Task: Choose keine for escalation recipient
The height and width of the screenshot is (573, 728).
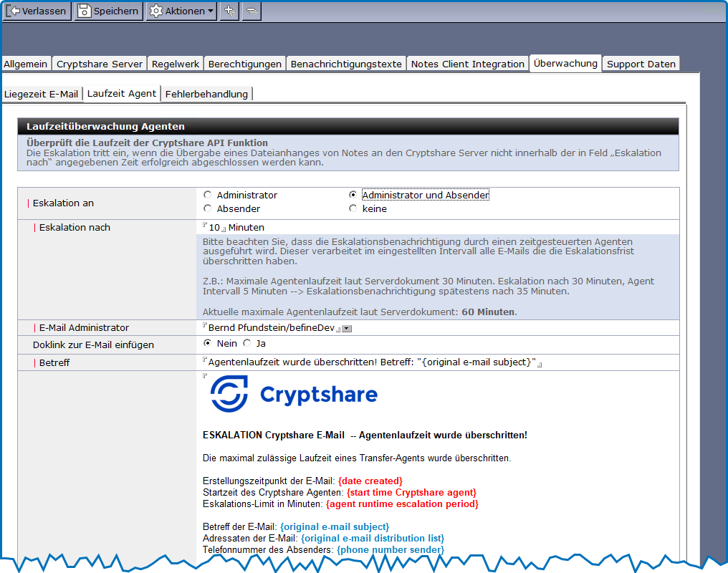Action: 353,209
